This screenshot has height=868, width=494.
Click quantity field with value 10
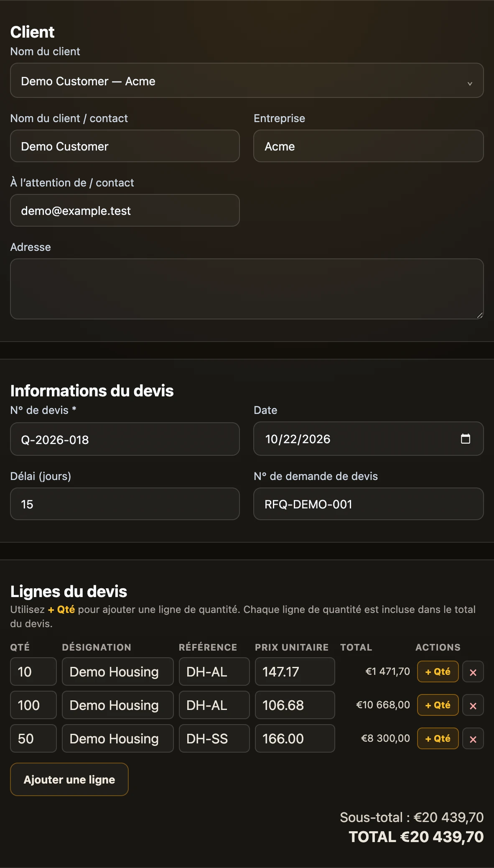point(33,671)
